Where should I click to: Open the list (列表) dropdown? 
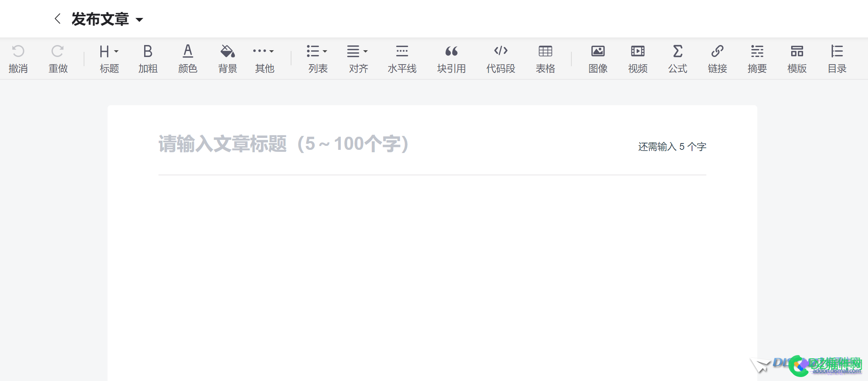pos(317,58)
